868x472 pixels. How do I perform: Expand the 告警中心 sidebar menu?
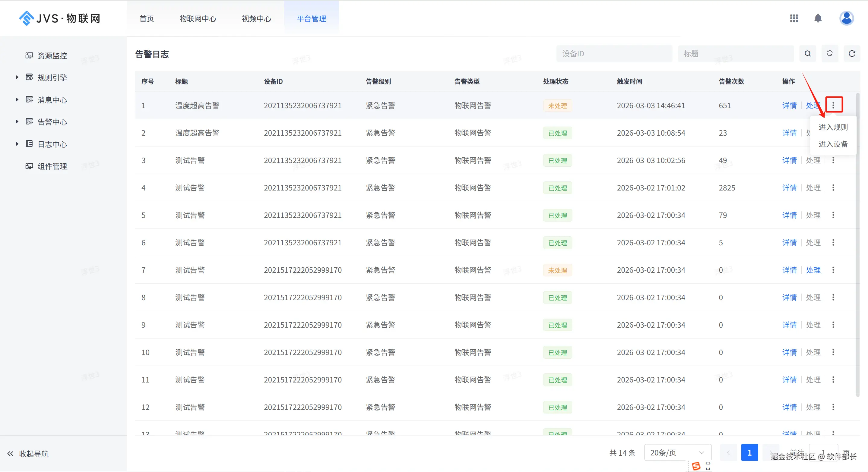point(52,122)
